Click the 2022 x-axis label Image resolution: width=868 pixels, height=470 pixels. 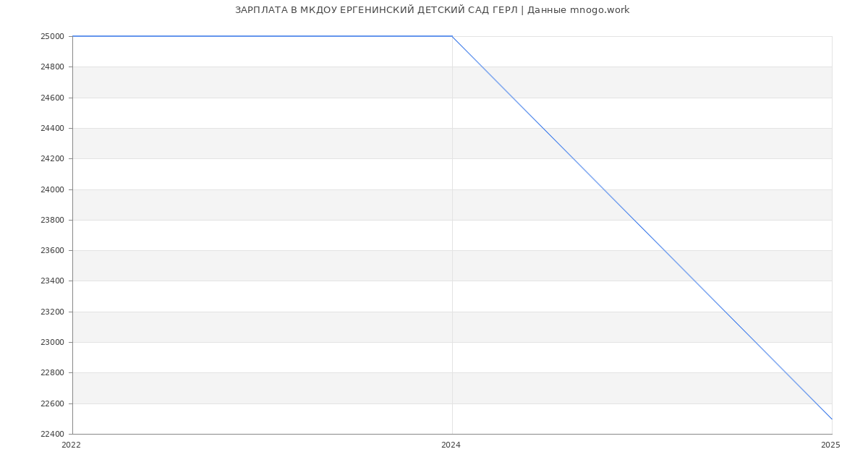point(72,445)
